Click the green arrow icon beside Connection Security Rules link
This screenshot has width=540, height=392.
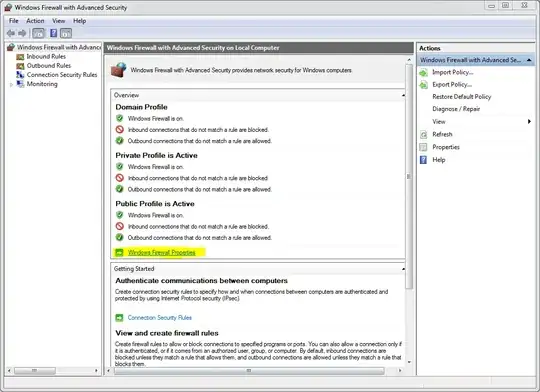click(x=119, y=318)
